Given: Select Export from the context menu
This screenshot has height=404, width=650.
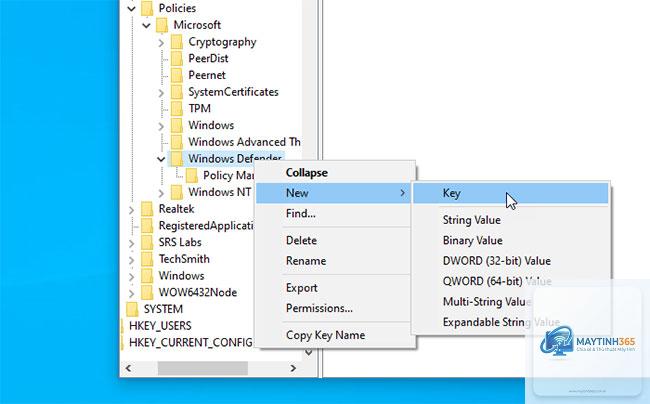Looking at the screenshot, I should [x=335, y=288].
